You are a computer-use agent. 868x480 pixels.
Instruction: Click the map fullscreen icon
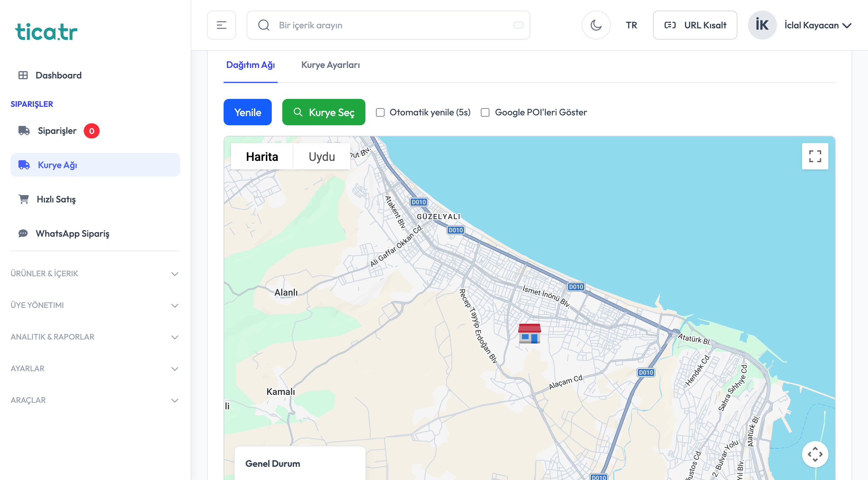click(815, 156)
